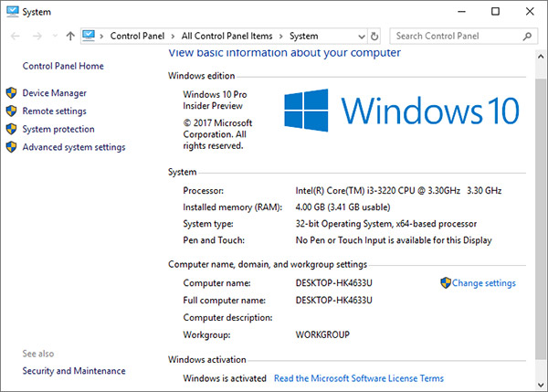Click the Windows 10 logo
The height and width of the screenshot is (392, 548).
pyautogui.click(x=402, y=111)
